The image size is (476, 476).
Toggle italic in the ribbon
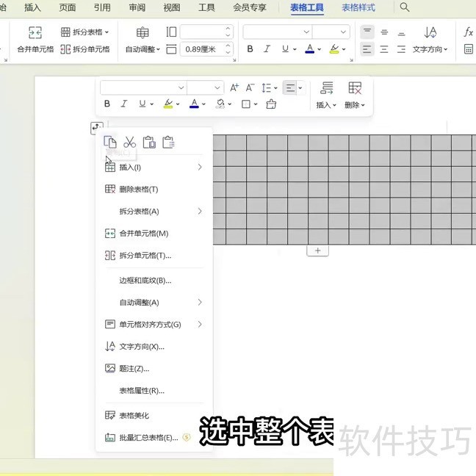[267, 49]
